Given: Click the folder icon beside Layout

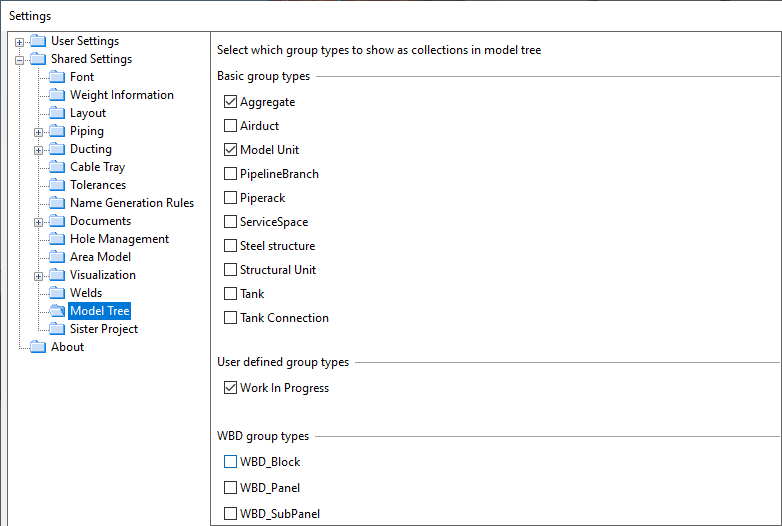Looking at the screenshot, I should tap(57, 113).
